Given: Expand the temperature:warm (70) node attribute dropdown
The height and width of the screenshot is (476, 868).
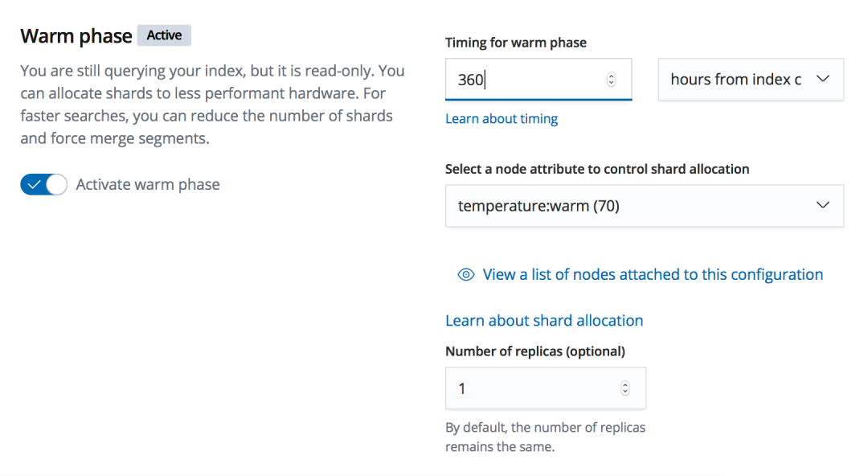Looking at the screenshot, I should [627, 206].
